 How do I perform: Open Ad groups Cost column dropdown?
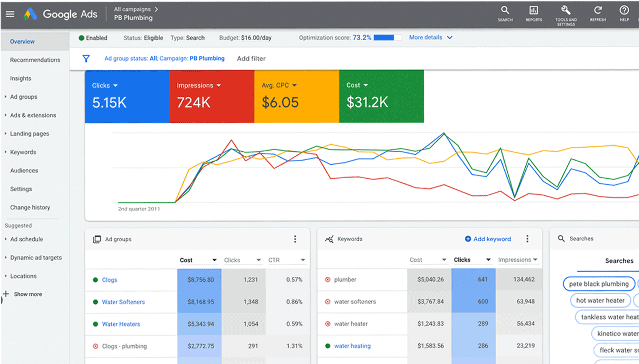[x=214, y=260]
